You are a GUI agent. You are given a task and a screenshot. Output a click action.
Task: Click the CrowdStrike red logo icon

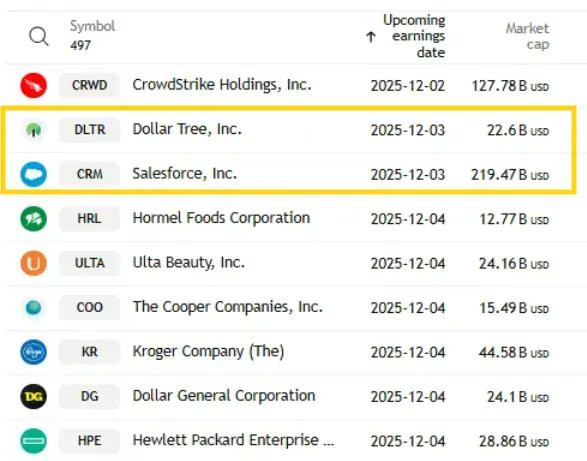pyautogui.click(x=34, y=85)
